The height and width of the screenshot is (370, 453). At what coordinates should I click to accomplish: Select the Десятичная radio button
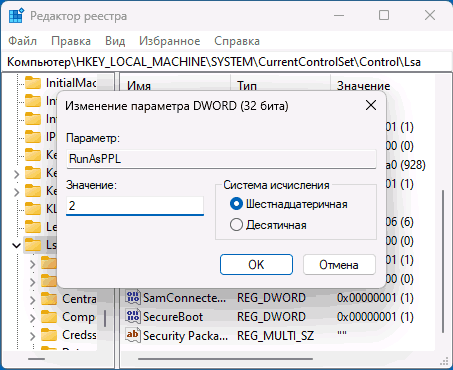tap(236, 225)
